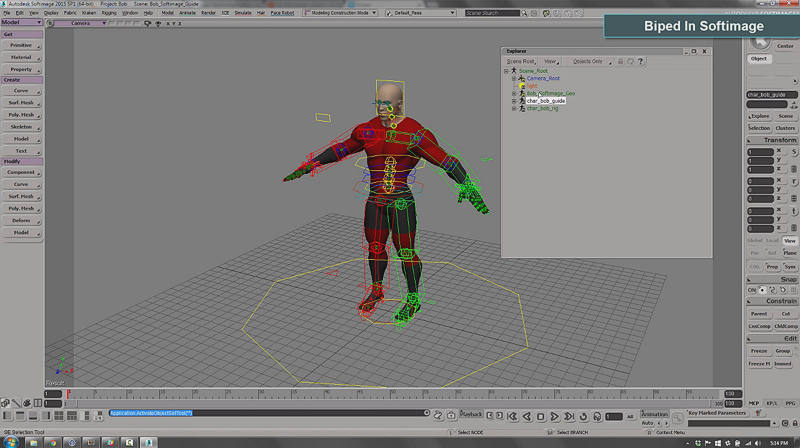Click Explorer lock icon

(x=620, y=61)
